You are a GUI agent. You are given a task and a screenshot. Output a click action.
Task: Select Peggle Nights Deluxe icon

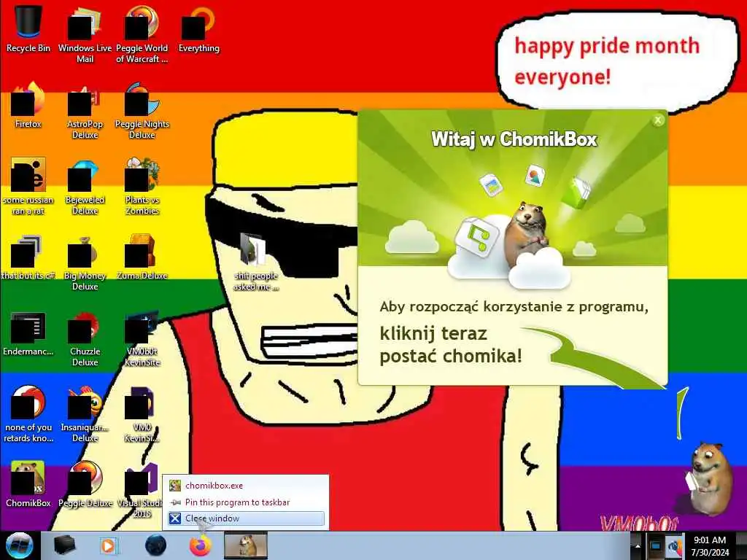pyautogui.click(x=142, y=111)
